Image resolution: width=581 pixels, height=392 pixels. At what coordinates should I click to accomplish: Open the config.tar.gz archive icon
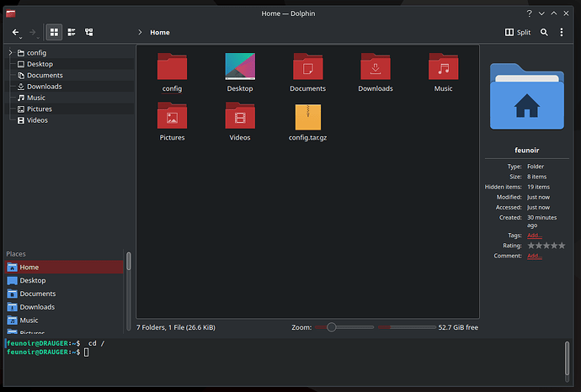(307, 117)
